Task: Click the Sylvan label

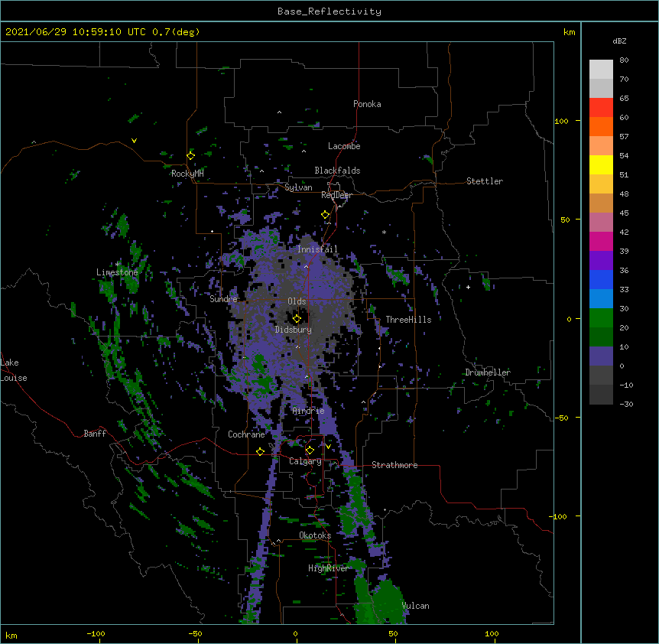Action: (298, 187)
